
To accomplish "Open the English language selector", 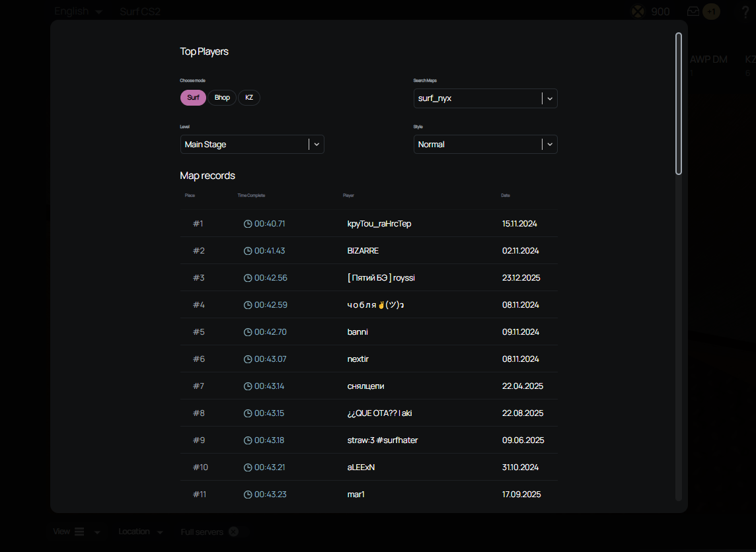I will 78,11.
